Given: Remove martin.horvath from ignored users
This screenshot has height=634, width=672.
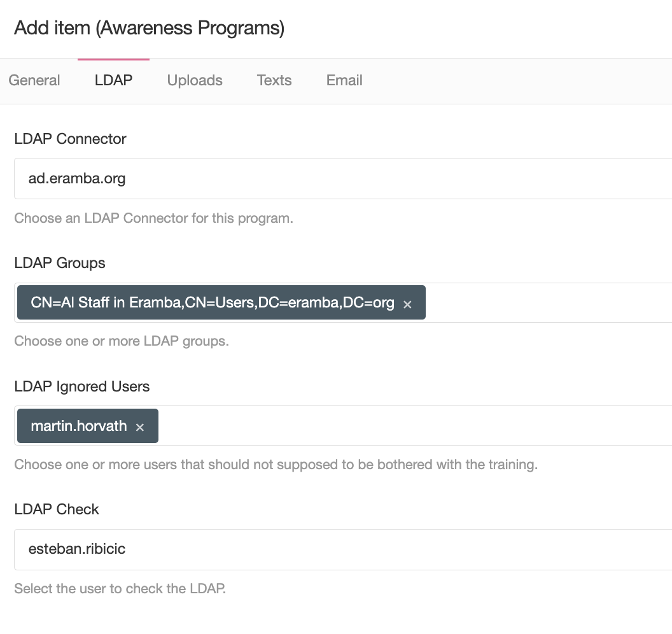Looking at the screenshot, I should (140, 427).
